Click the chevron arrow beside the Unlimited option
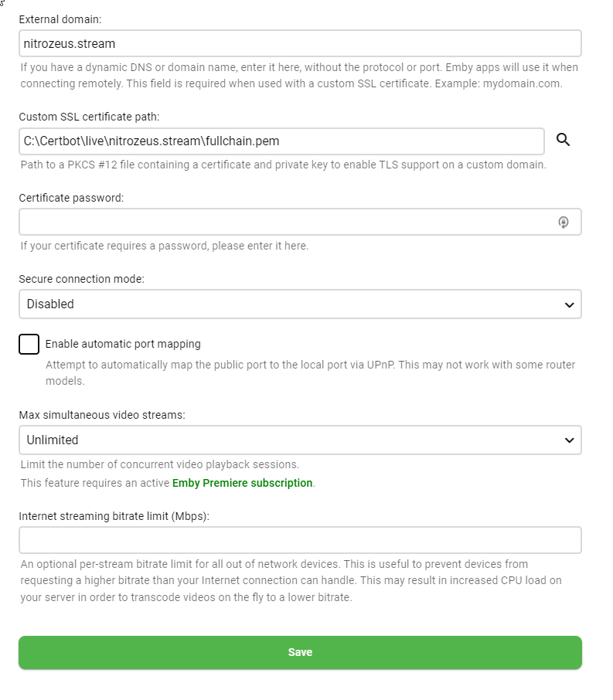Image resolution: width=613 pixels, height=700 pixels. [570, 440]
